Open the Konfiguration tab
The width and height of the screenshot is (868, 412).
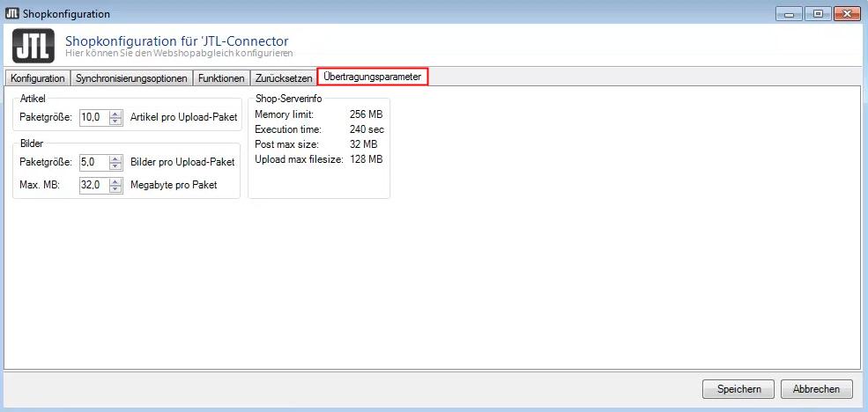coord(37,77)
